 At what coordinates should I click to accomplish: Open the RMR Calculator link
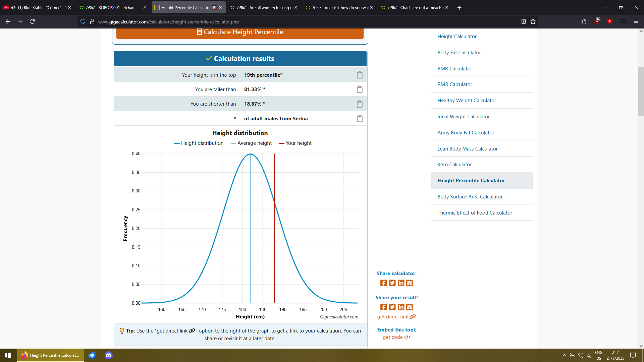click(x=454, y=84)
